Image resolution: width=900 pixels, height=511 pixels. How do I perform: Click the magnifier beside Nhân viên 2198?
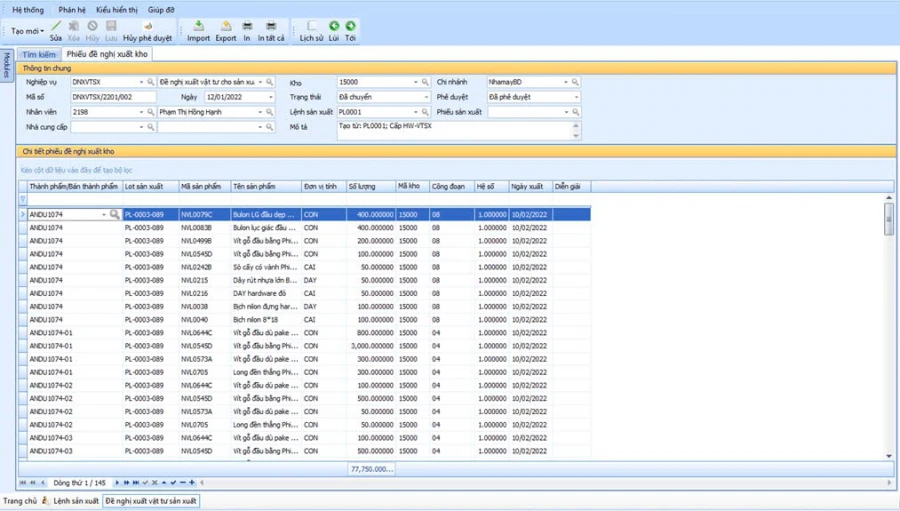(150, 112)
